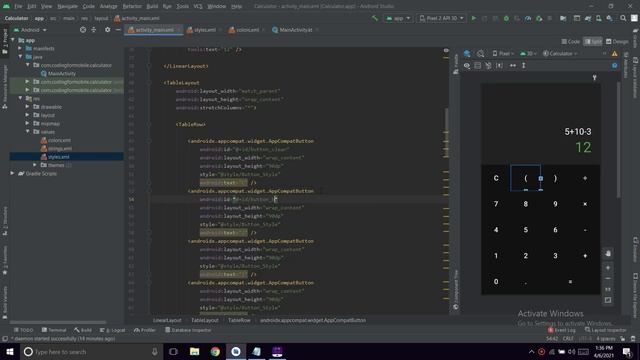Open the Refactor menu
The image size is (640, 360).
(x=132, y=6)
